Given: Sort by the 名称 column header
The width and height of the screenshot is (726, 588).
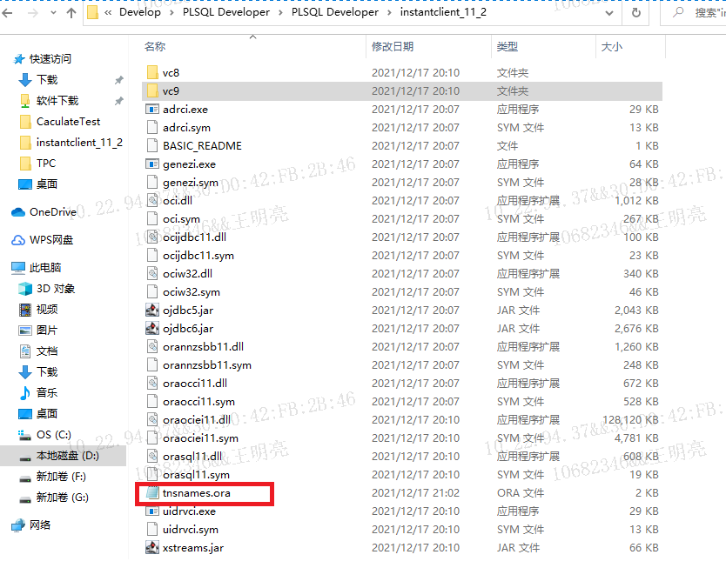Looking at the screenshot, I should (155, 46).
